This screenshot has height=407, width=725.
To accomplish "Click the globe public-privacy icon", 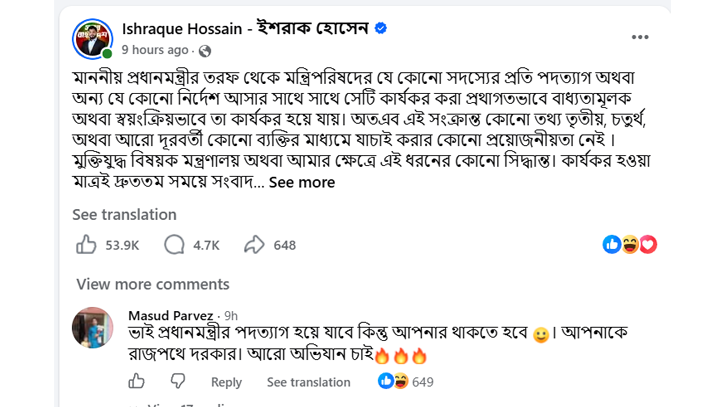I will click(205, 51).
